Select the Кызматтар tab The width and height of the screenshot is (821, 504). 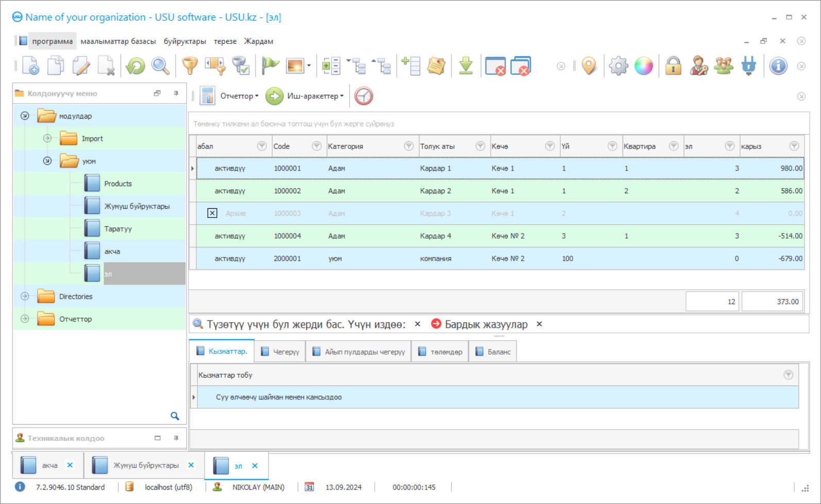click(222, 351)
